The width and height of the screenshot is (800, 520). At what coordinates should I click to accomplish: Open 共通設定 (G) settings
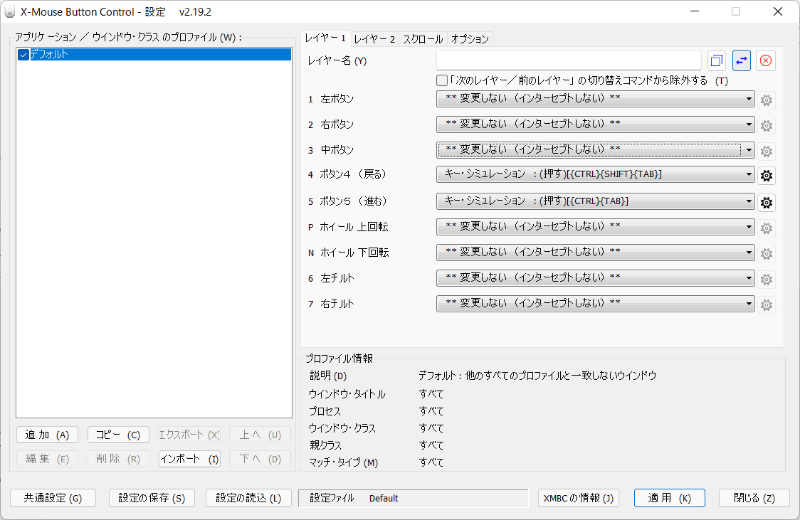tap(53, 498)
